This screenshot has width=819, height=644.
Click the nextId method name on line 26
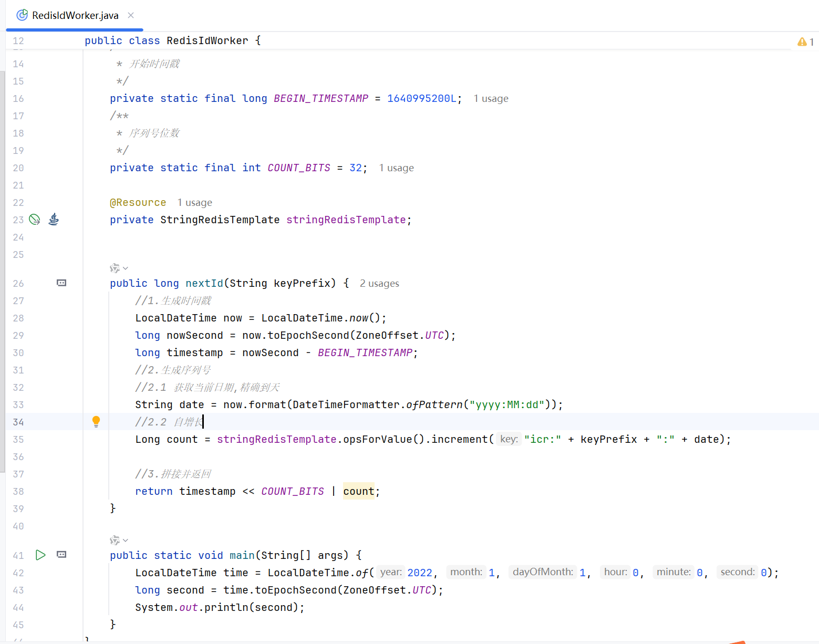pos(204,284)
